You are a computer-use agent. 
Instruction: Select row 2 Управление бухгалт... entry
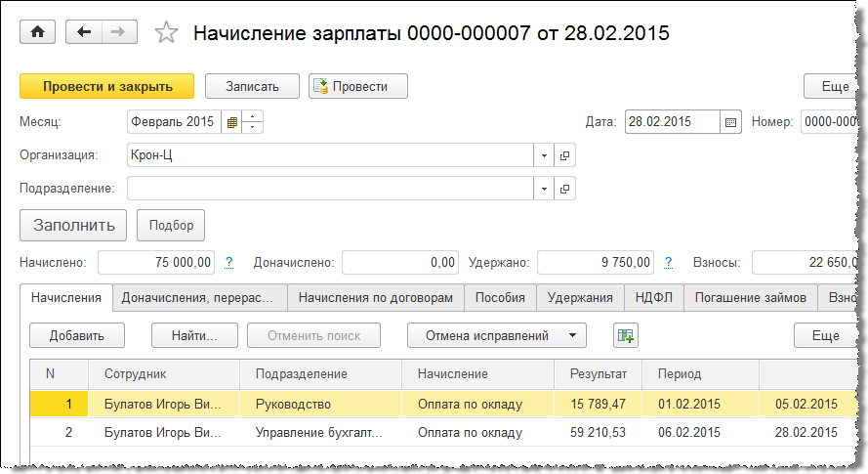(318, 432)
